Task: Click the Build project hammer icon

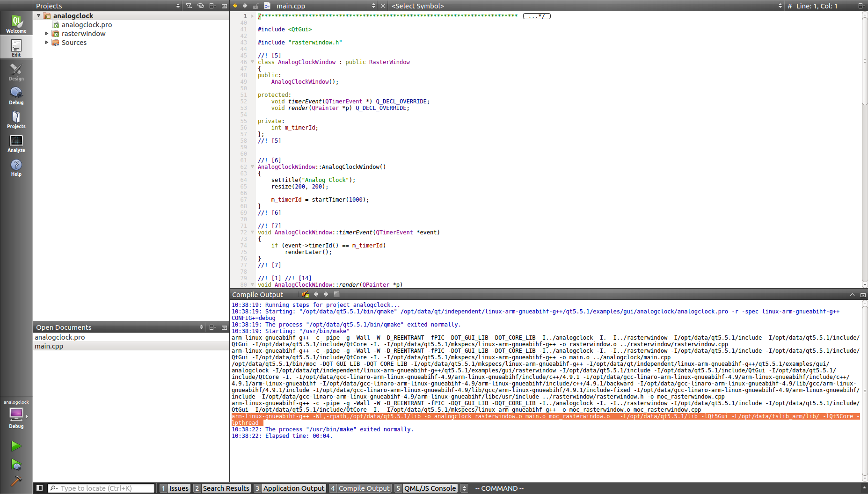Action: [16, 480]
